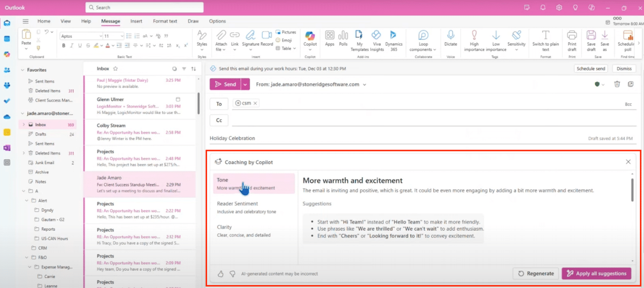Toggle bold formatting in ribbon

[x=64, y=46]
